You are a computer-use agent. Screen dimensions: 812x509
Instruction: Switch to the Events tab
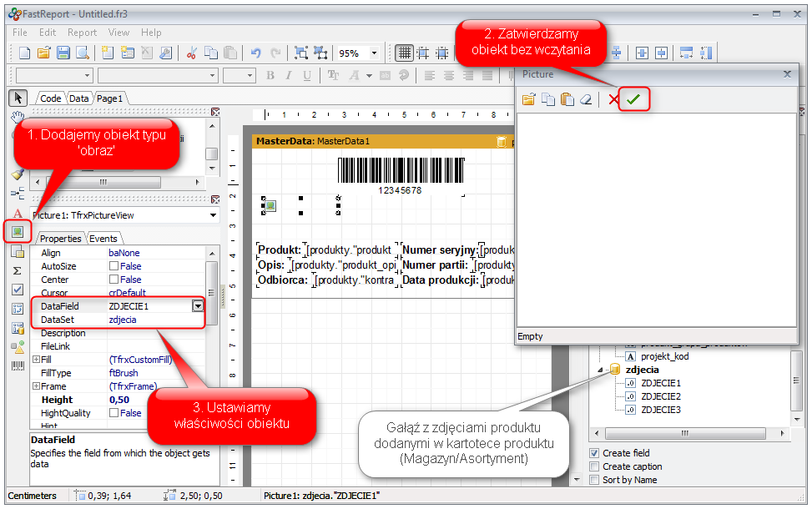tap(103, 239)
